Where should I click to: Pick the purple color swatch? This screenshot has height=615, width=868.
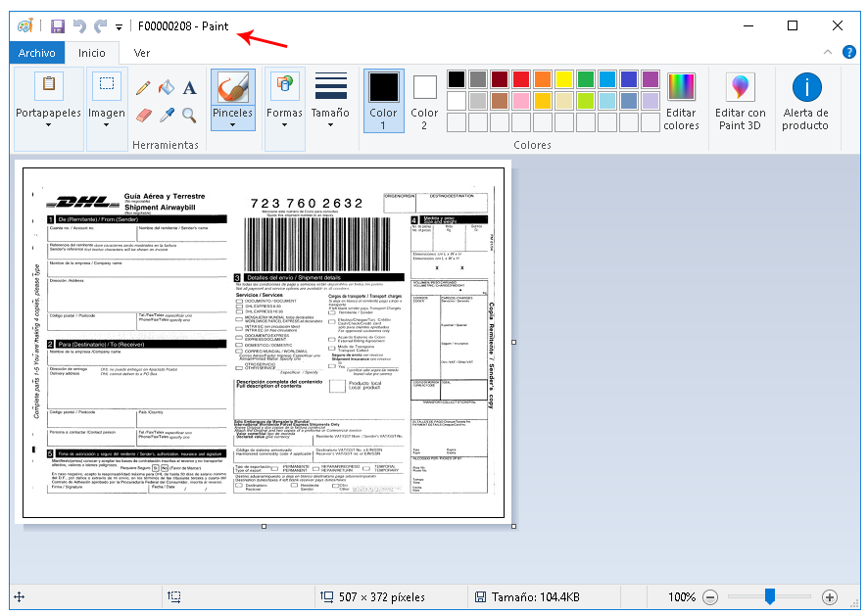[x=651, y=79]
